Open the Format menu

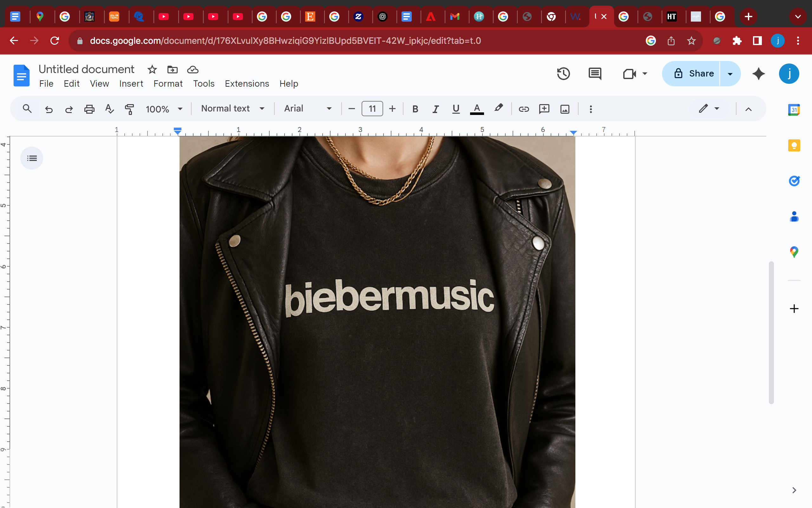click(x=168, y=83)
